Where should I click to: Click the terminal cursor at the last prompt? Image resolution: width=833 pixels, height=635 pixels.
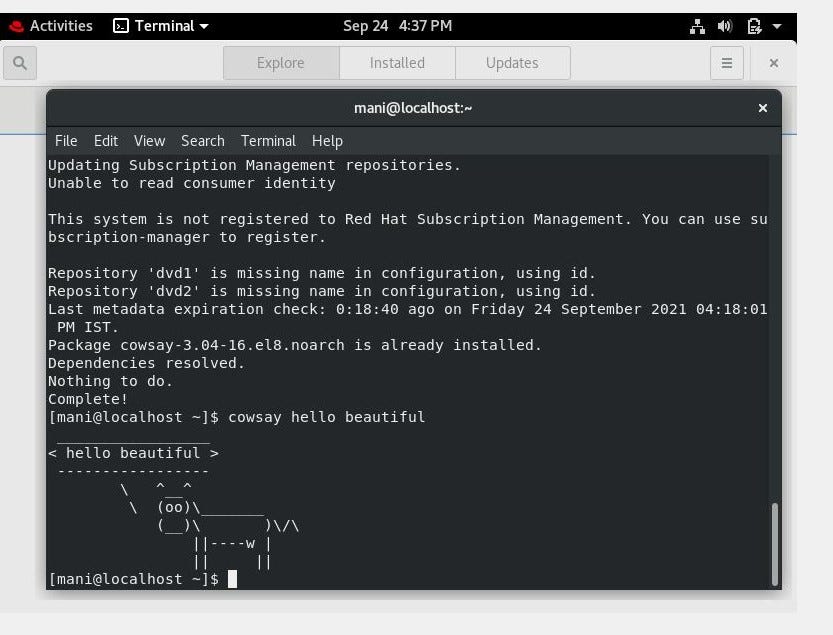pos(232,579)
